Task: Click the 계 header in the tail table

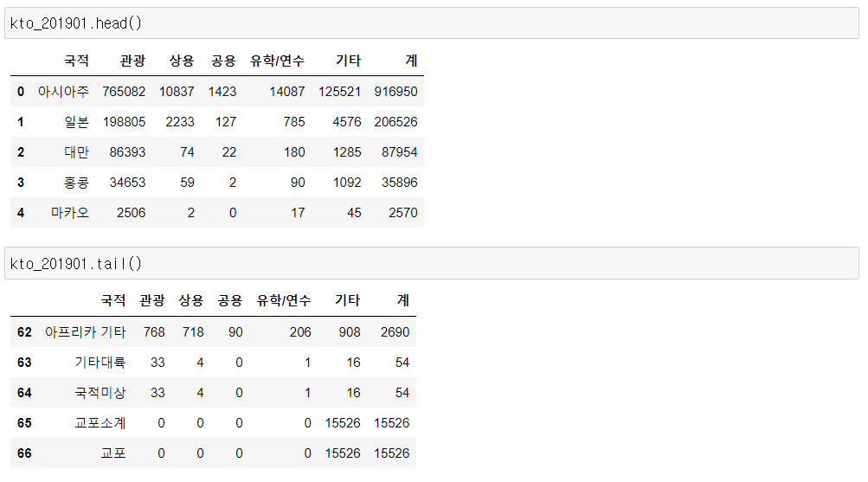Action: pos(403,300)
